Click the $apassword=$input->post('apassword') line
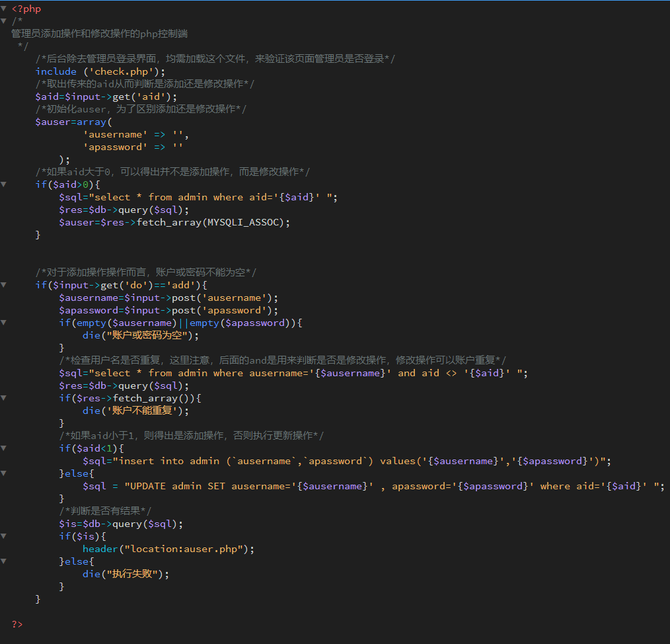This screenshot has height=644, width=670. click(x=168, y=311)
